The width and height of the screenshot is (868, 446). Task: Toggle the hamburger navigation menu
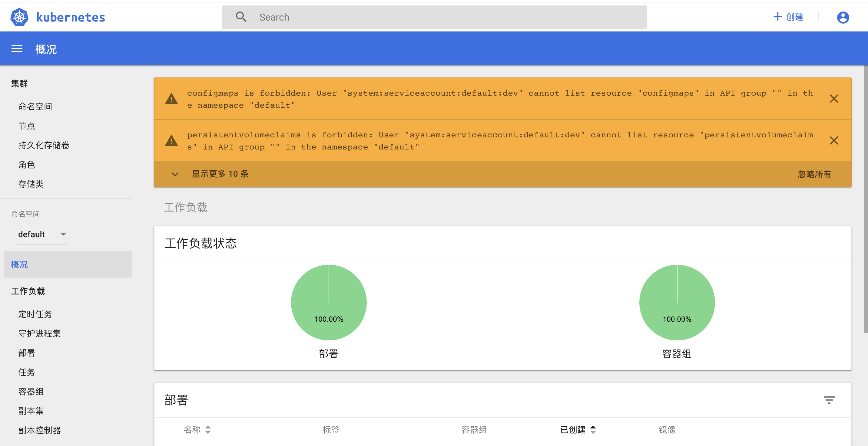pyautogui.click(x=17, y=49)
